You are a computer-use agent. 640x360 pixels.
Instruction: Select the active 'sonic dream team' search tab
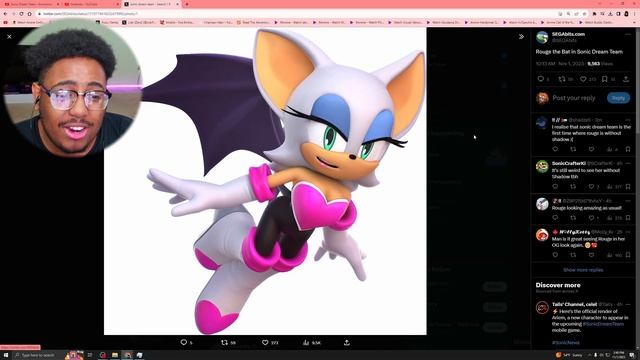[151, 4]
